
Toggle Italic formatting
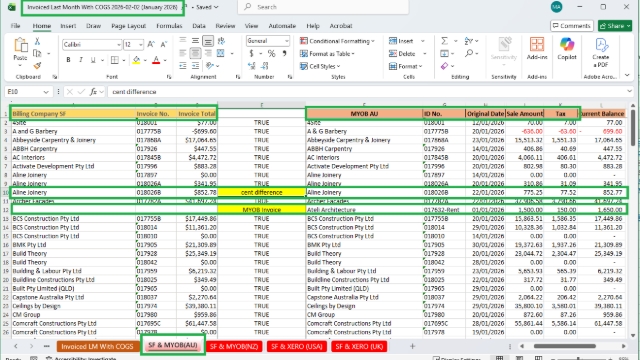coord(80,60)
